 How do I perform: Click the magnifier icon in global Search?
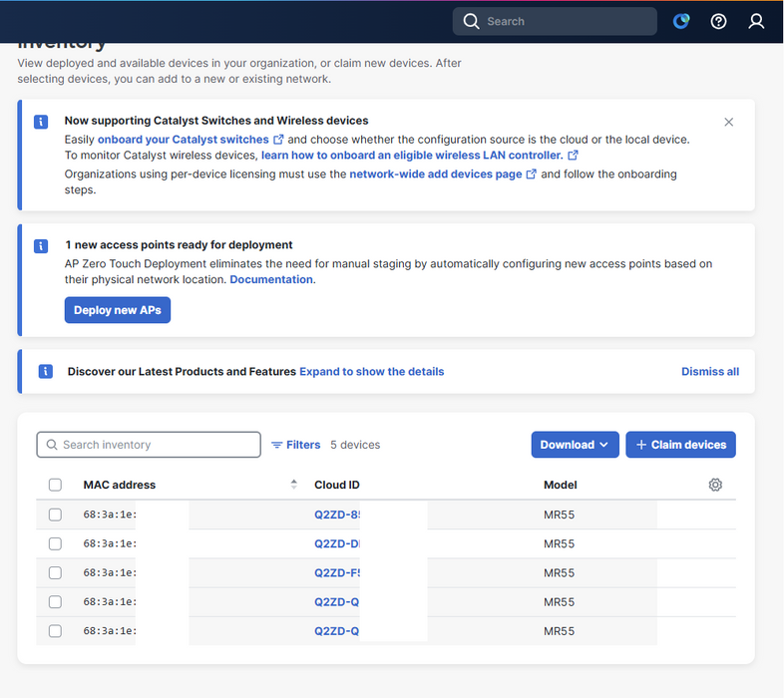click(x=471, y=21)
